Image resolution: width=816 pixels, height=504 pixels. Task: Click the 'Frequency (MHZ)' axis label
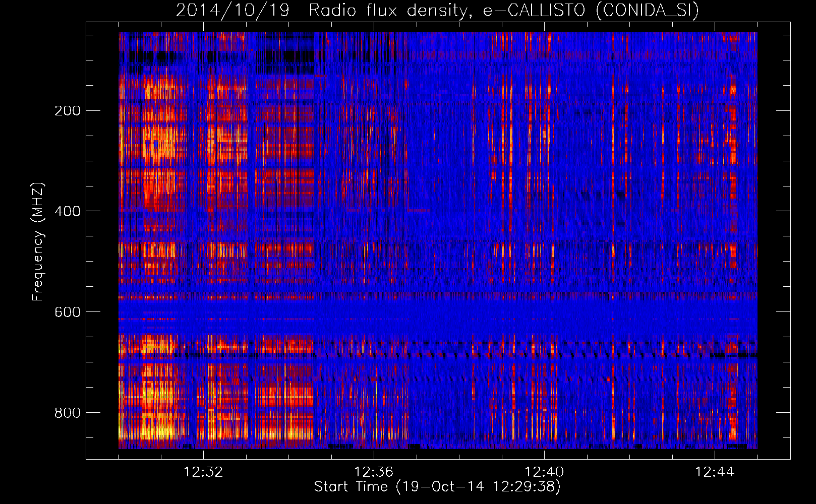tap(38, 242)
